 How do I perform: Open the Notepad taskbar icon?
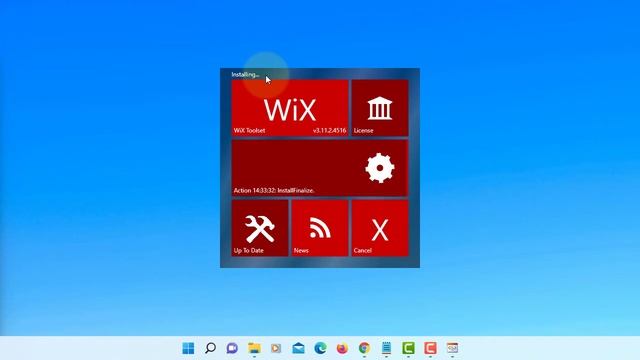tap(387, 348)
